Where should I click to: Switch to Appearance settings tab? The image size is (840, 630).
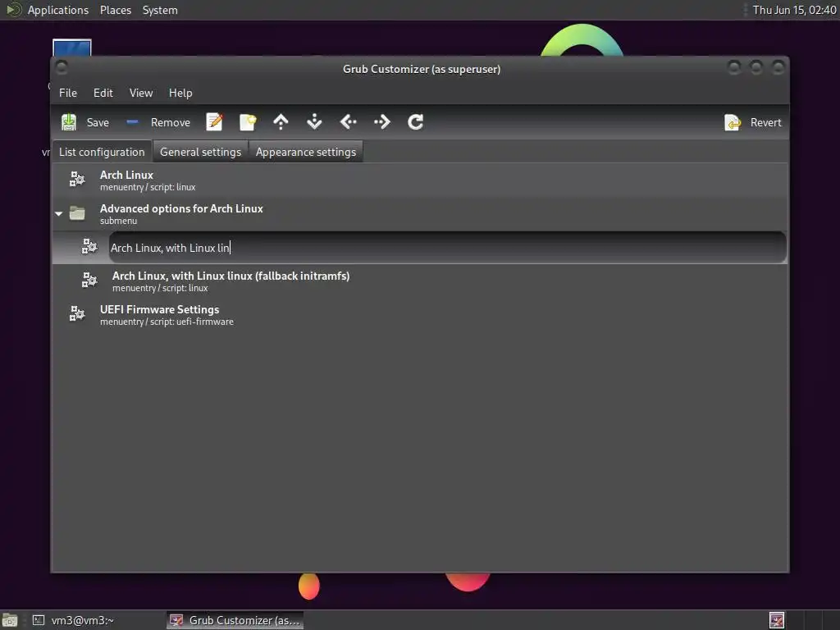pos(306,152)
